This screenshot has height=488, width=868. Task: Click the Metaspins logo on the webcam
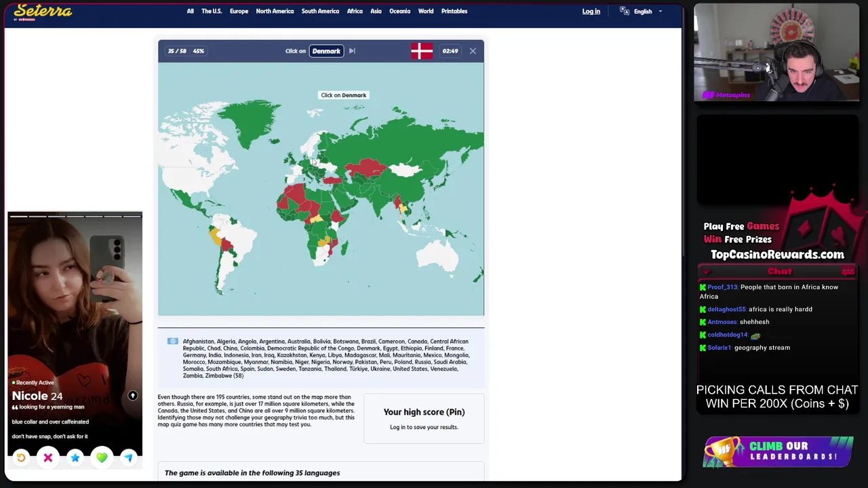[727, 95]
